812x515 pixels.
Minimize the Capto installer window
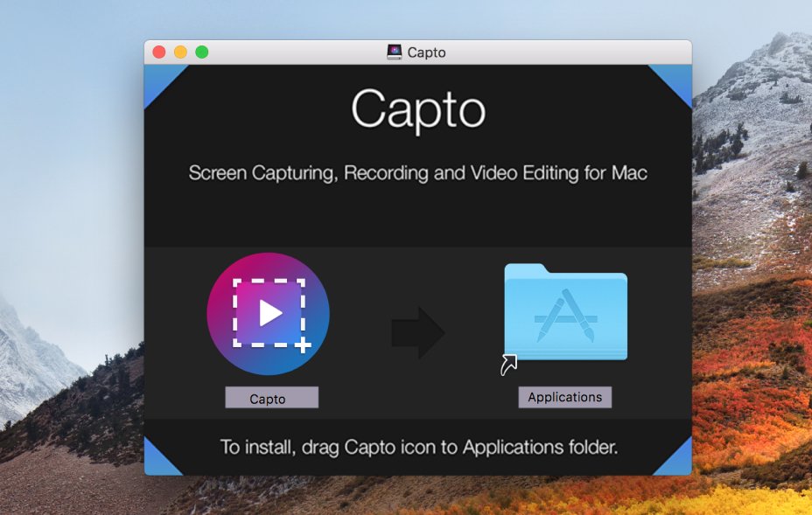click(180, 52)
